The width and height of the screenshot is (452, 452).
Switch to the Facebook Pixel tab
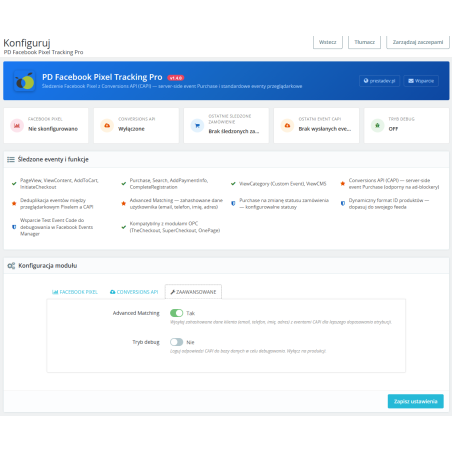tap(75, 292)
